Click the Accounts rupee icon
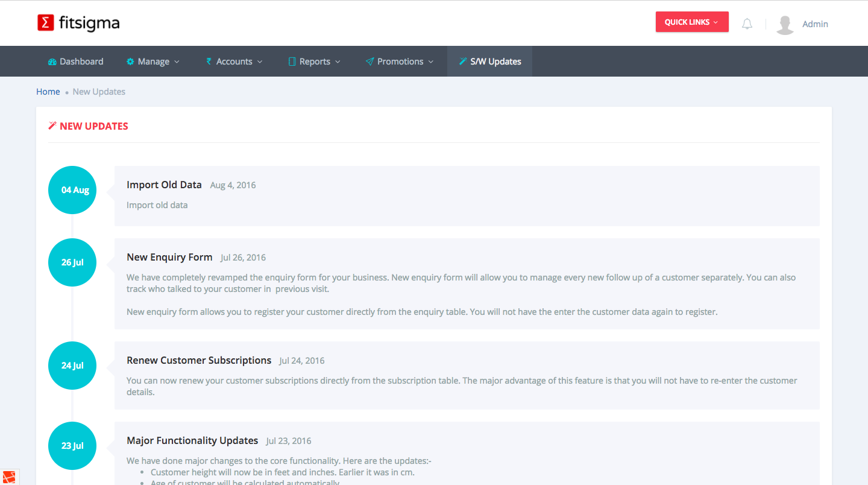Viewport: 868px width, 485px height. (209, 62)
